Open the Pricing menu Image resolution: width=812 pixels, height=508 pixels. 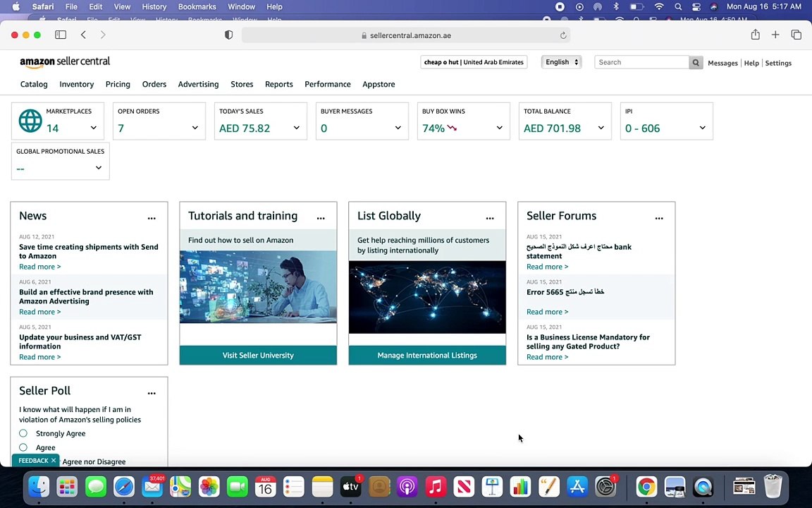click(118, 84)
